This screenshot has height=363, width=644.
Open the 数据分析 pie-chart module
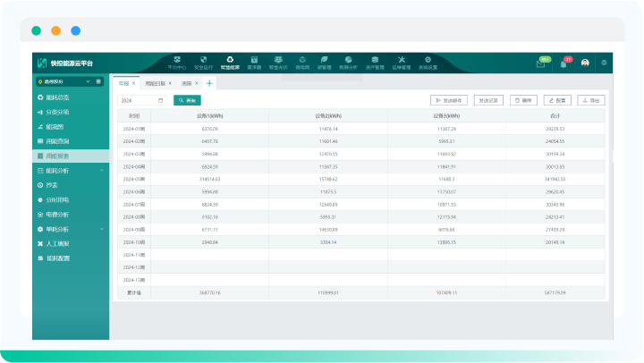click(x=348, y=63)
